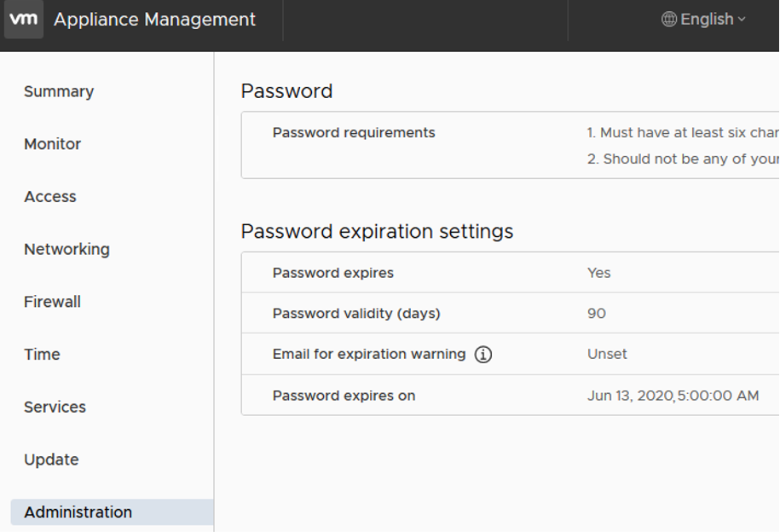Click the Password section heading
780x532 pixels.
pyautogui.click(x=287, y=91)
